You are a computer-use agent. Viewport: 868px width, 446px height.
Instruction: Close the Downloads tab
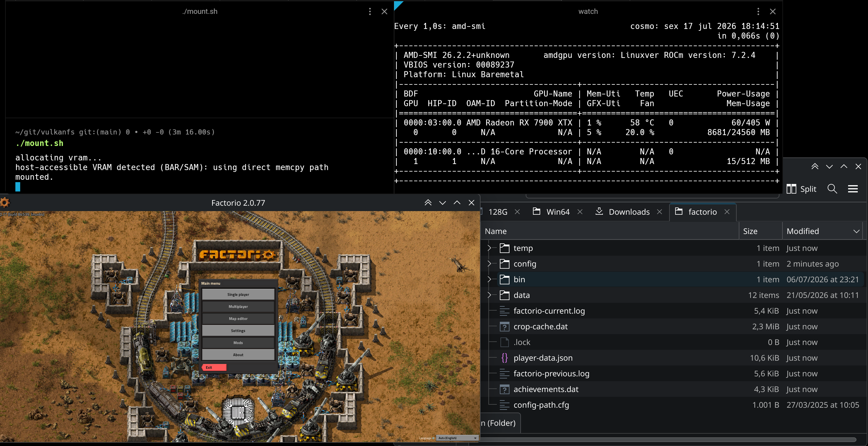pyautogui.click(x=660, y=212)
